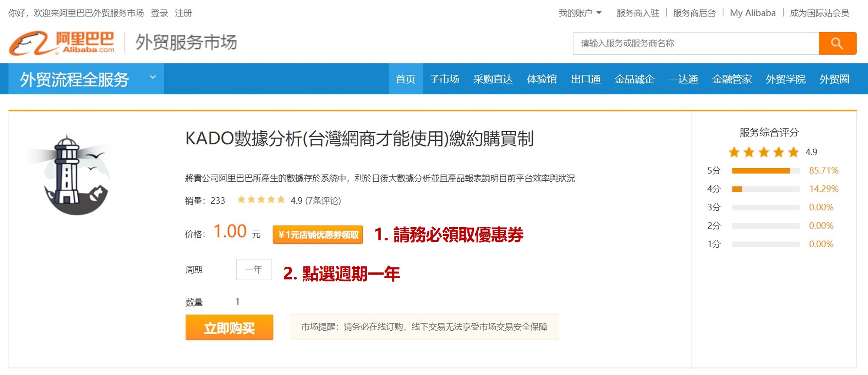Open the Alibaba.com logo

coord(62,43)
